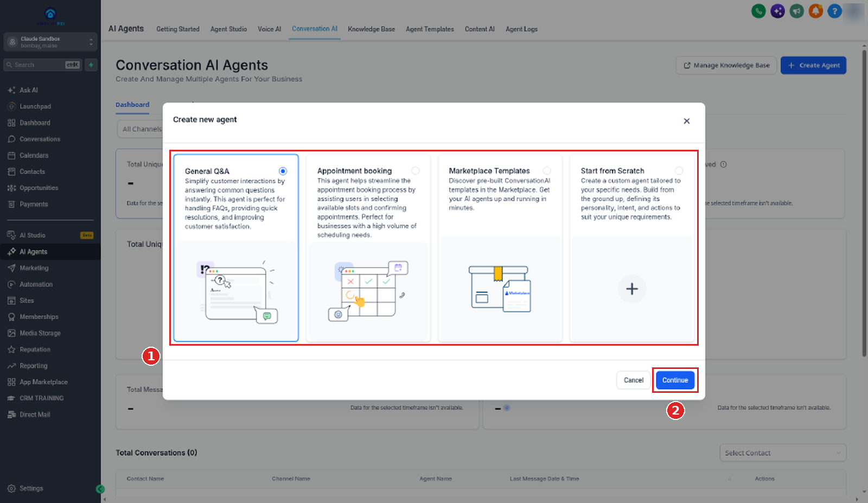This screenshot has width=868, height=503.
Task: Open Settings gear in sidebar
Action: point(11,488)
